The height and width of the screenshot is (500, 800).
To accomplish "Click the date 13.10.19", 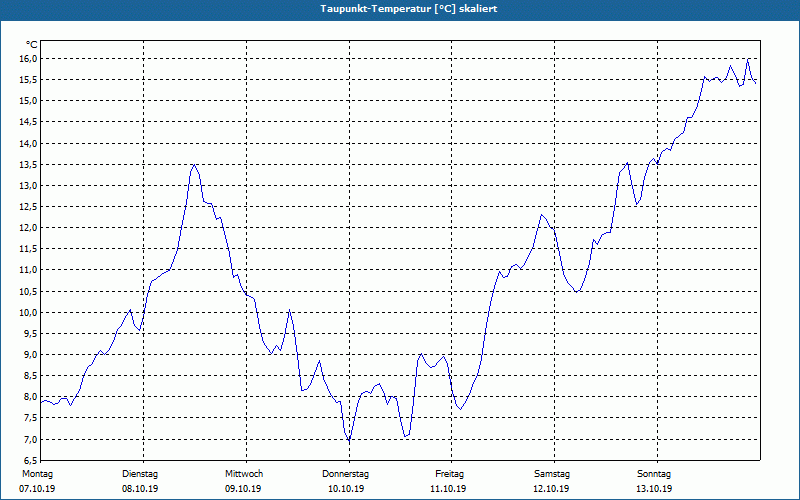I will [654, 489].
